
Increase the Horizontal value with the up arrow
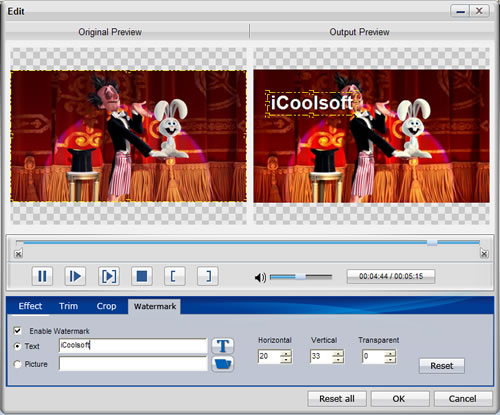286,353
